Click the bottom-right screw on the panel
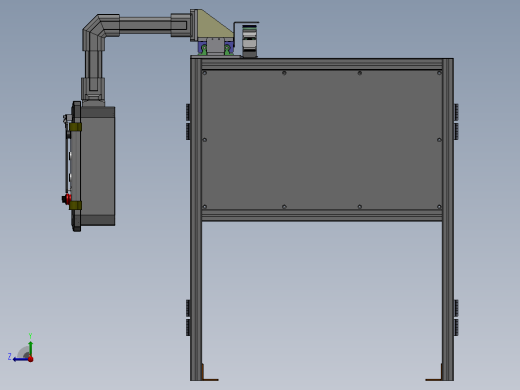 tap(439, 207)
